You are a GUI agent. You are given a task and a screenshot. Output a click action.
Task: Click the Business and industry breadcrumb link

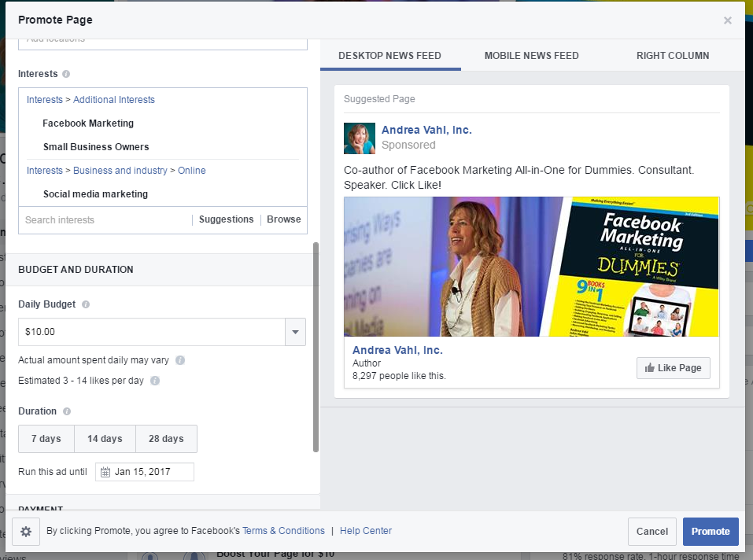point(120,171)
